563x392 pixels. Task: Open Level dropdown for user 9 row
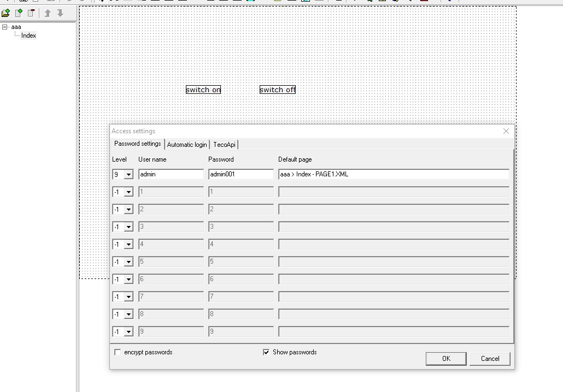[x=128, y=332]
